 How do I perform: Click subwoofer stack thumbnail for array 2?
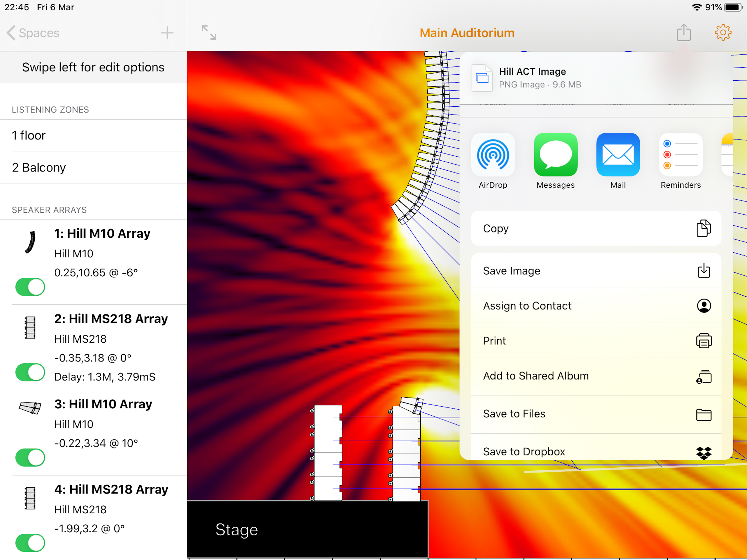pyautogui.click(x=30, y=328)
